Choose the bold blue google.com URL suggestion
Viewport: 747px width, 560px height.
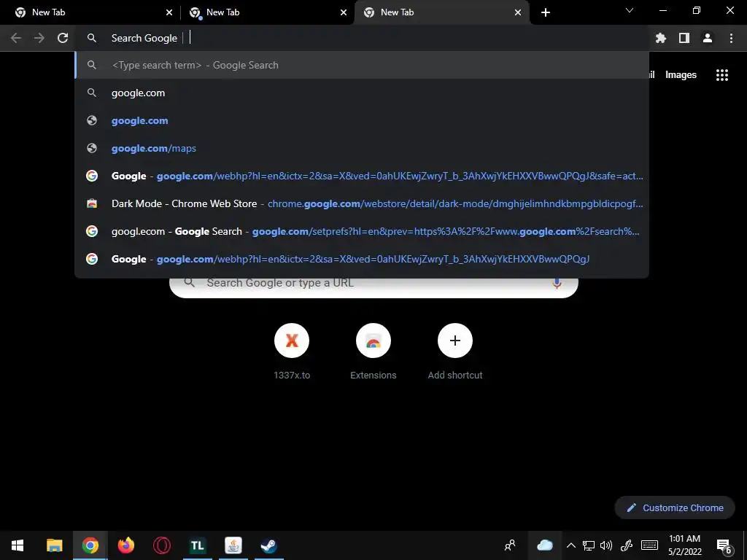tap(362, 120)
